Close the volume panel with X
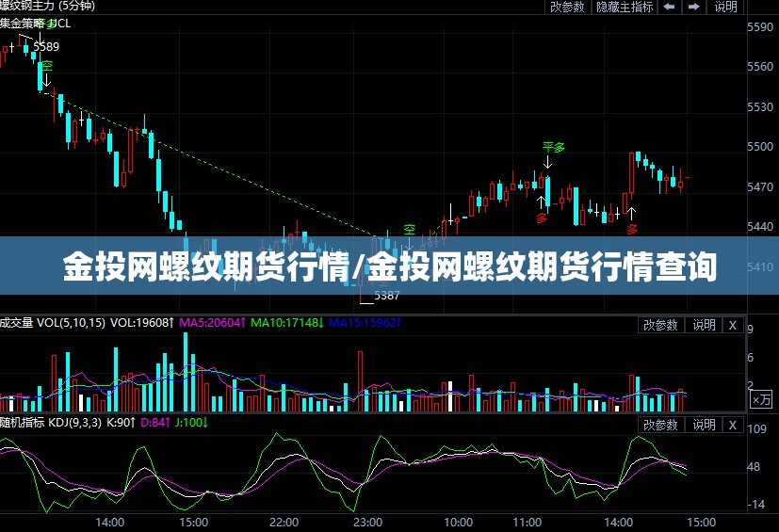Screen dimensions: 779x532 (732, 325)
